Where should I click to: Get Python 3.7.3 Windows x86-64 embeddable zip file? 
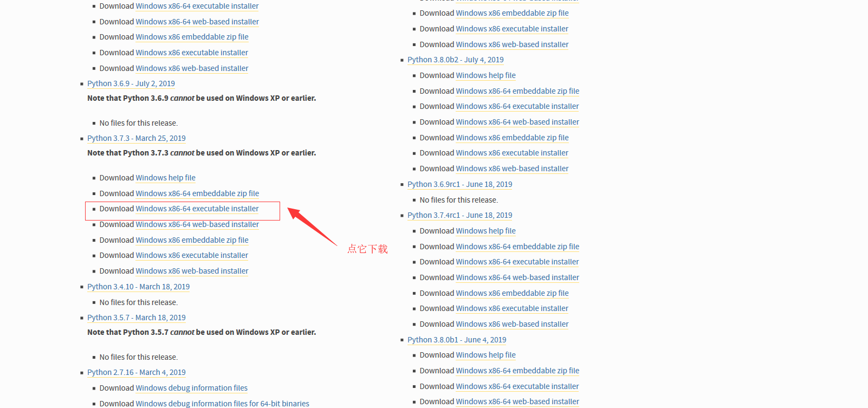(x=197, y=193)
